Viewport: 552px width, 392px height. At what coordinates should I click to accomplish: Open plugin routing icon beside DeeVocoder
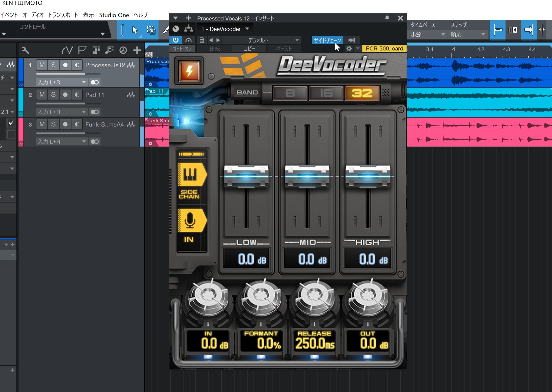pos(189,29)
